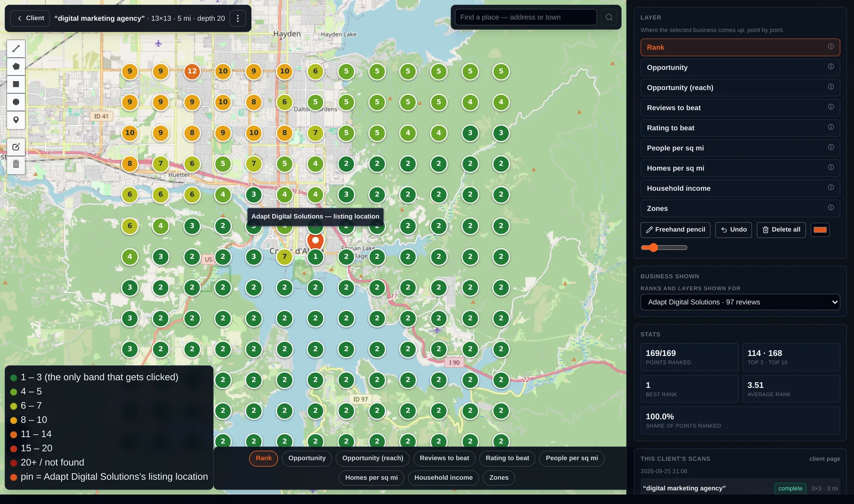Open the three-dot scan options menu
Viewport: 854px width, 504px height.
pos(238,18)
